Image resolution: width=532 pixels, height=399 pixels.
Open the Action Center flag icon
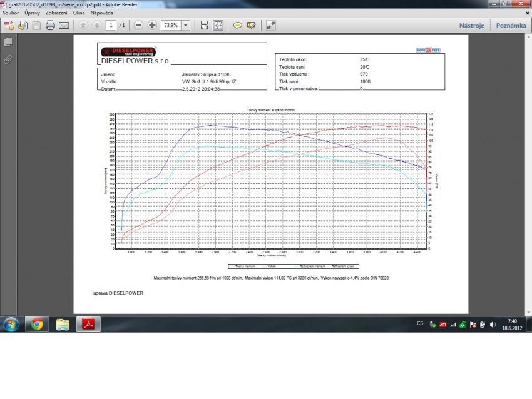pyautogui.click(x=473, y=325)
